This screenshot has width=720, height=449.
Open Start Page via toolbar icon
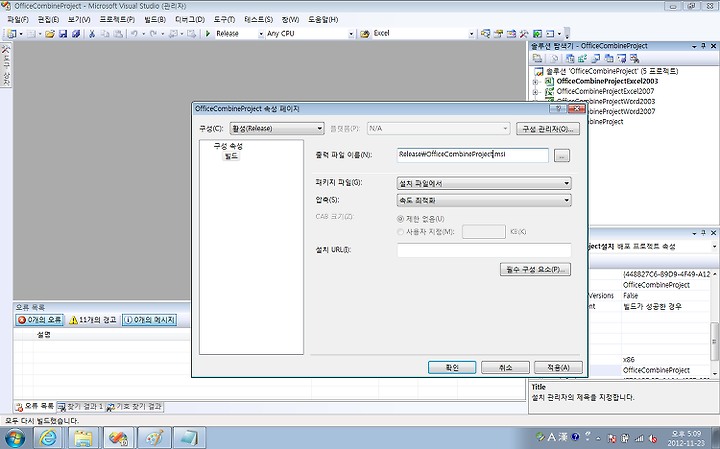click(x=537, y=34)
